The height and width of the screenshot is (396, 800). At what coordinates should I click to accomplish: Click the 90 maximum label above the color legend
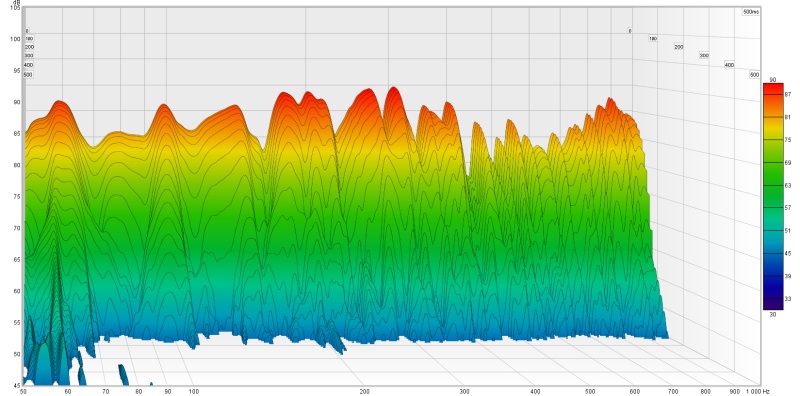pyautogui.click(x=773, y=80)
